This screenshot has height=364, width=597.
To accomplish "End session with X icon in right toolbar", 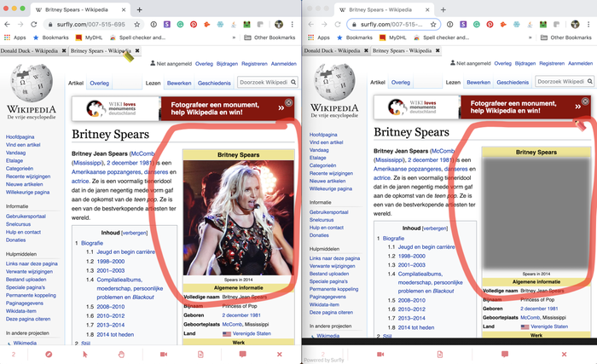I will [565, 353].
